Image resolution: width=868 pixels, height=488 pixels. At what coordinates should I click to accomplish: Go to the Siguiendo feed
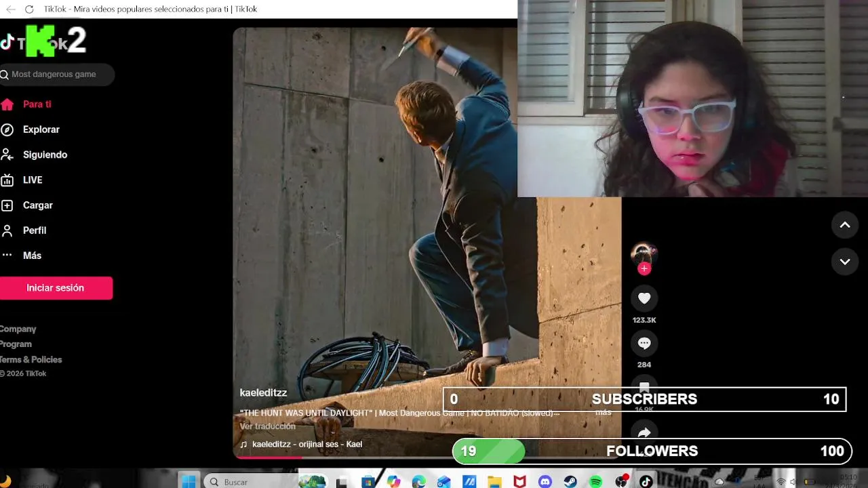coord(45,155)
